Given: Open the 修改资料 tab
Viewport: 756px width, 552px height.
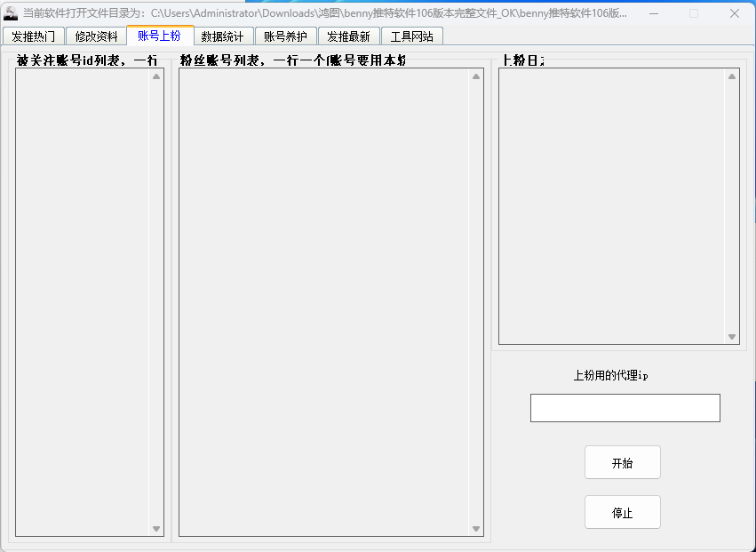Looking at the screenshot, I should tap(97, 36).
